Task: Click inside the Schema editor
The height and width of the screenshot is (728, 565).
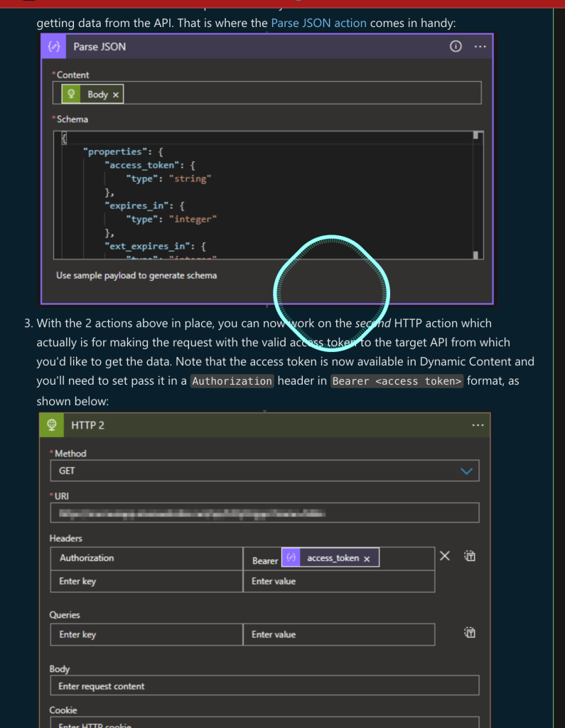Action: pyautogui.click(x=269, y=195)
